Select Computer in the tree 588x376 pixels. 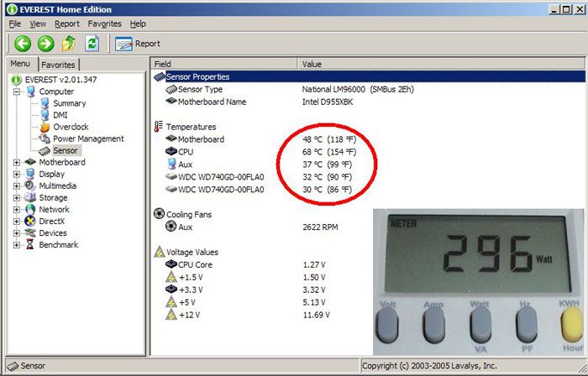[56, 91]
